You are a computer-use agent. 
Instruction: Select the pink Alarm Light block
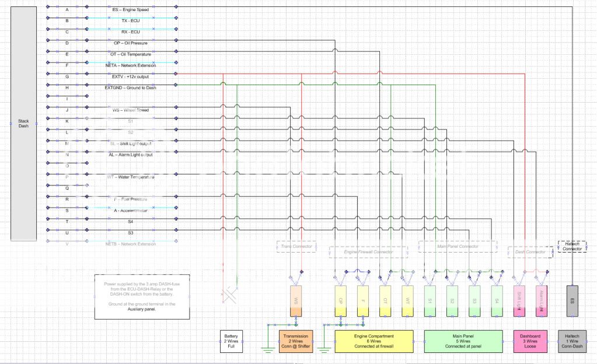(x=542, y=301)
